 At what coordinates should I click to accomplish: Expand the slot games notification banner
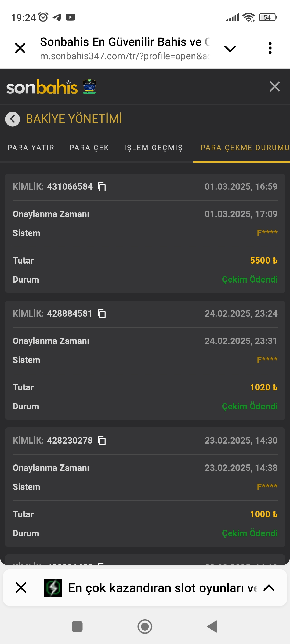[x=269, y=588]
